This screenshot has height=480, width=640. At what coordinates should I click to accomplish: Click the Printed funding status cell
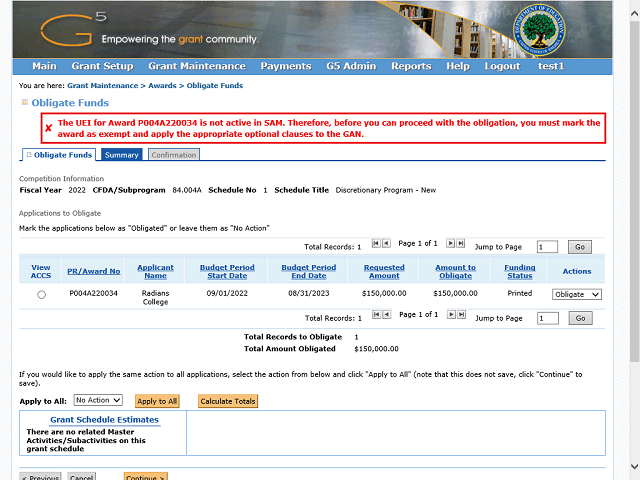[520, 293]
